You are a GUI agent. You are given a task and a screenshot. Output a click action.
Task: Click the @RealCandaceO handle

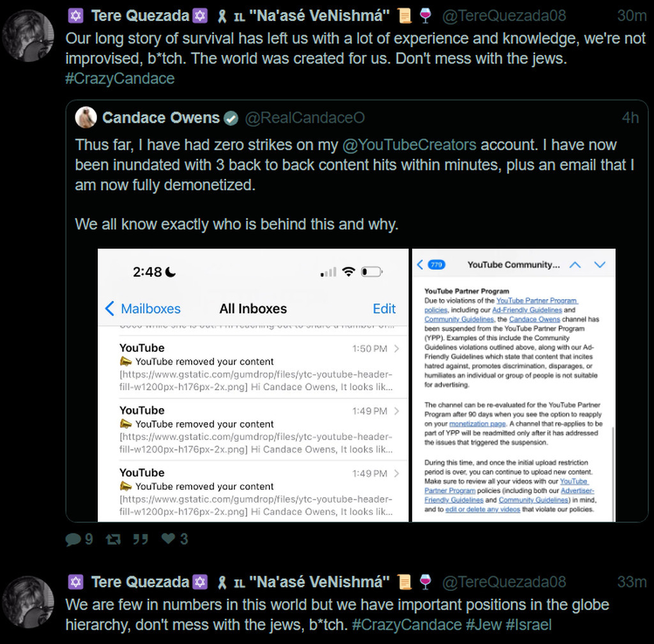pyautogui.click(x=305, y=118)
